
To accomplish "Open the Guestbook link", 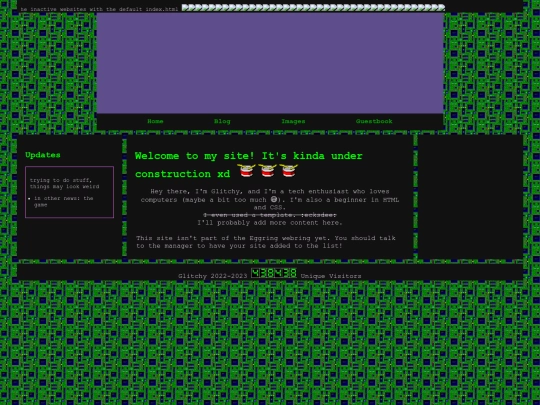I will click(374, 121).
